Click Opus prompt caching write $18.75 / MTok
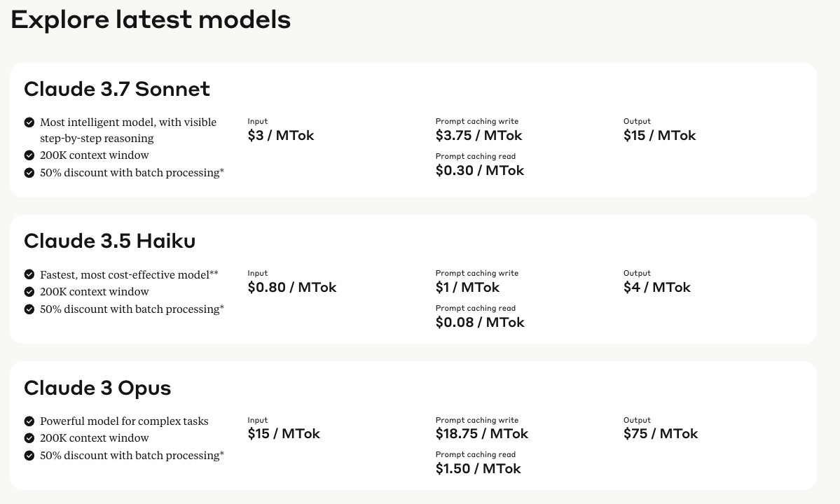Screen dimensions: 840x504 [x=481, y=433]
